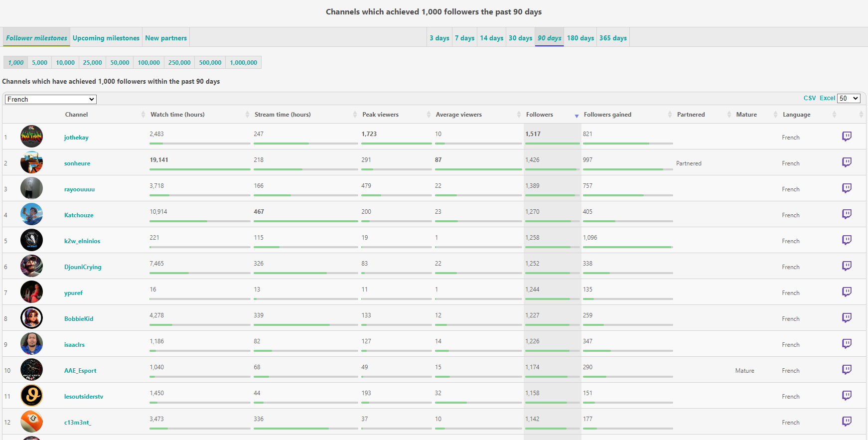Sort the table by Followers column
Image resolution: width=868 pixels, height=440 pixels.
click(x=540, y=115)
